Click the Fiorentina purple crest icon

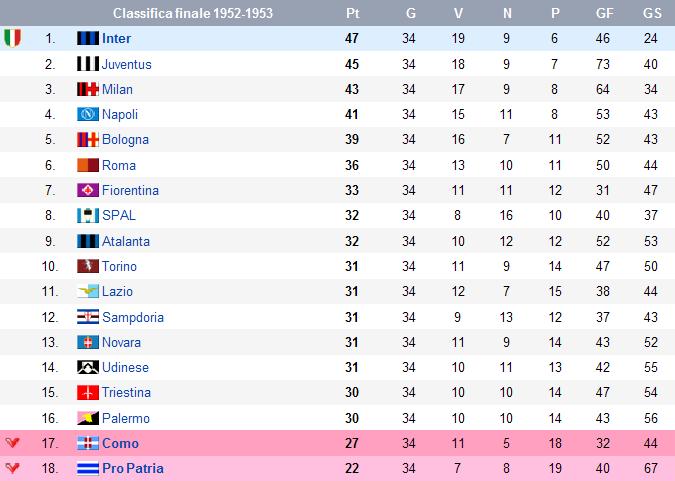coord(88,190)
